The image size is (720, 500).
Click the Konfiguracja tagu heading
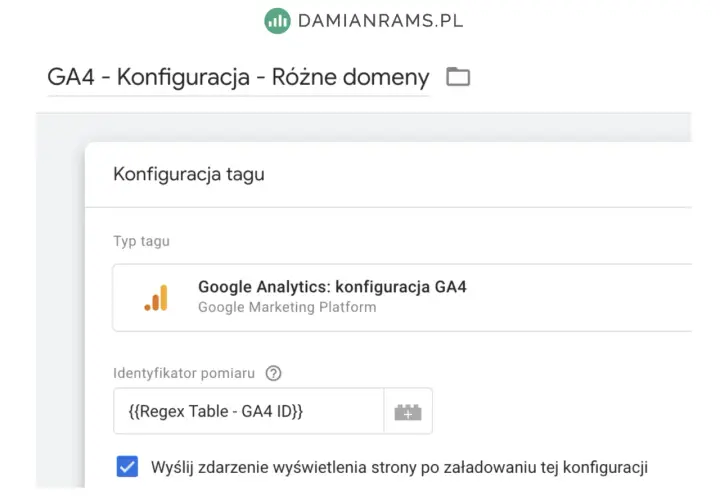[x=189, y=174]
